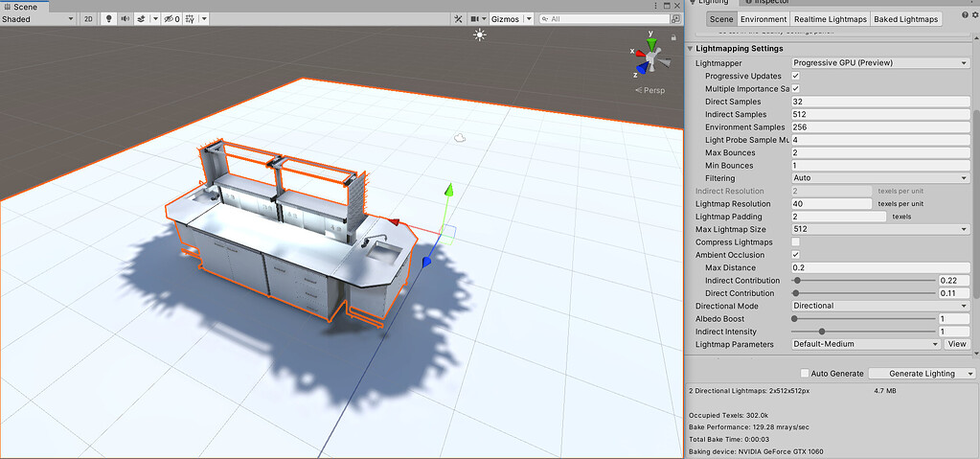
Task: Click the orientation gizmo green Y axis cone
Action: (x=651, y=44)
